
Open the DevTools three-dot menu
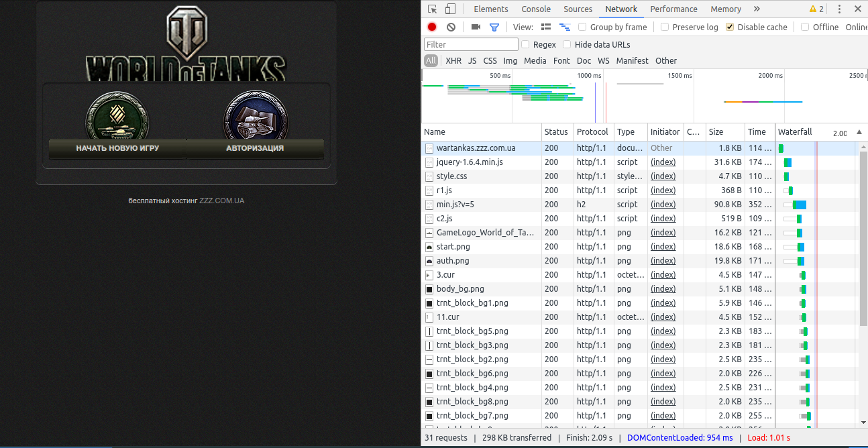839,9
